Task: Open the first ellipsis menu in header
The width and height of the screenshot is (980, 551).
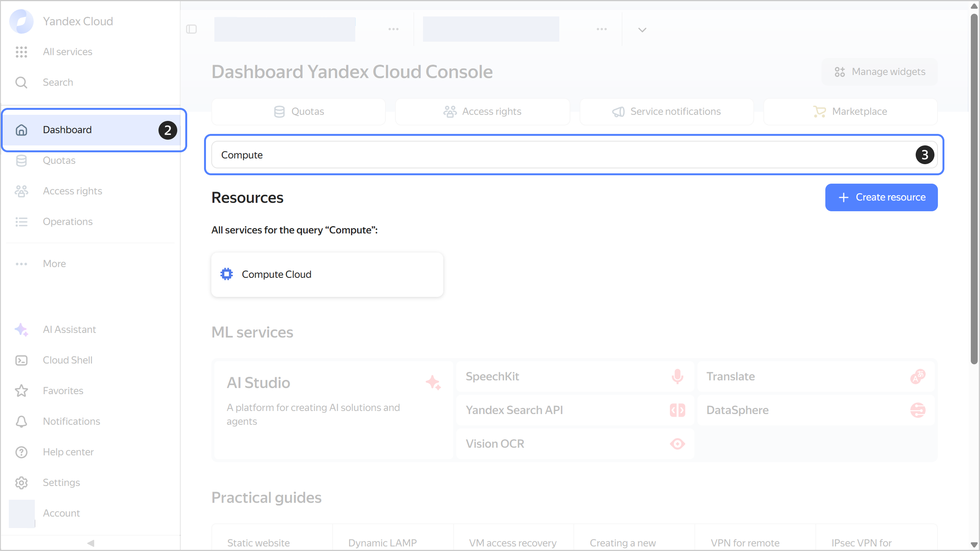Action: 393,29
